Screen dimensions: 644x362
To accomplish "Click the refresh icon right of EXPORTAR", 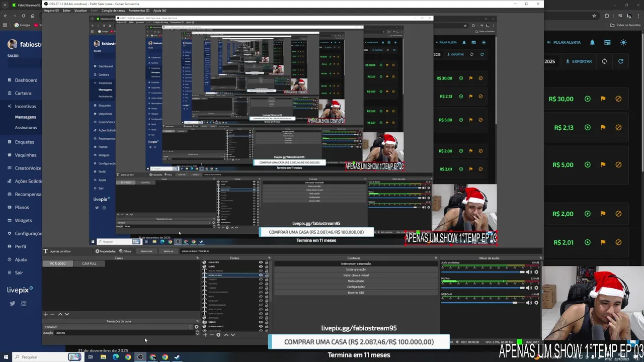I will [620, 61].
